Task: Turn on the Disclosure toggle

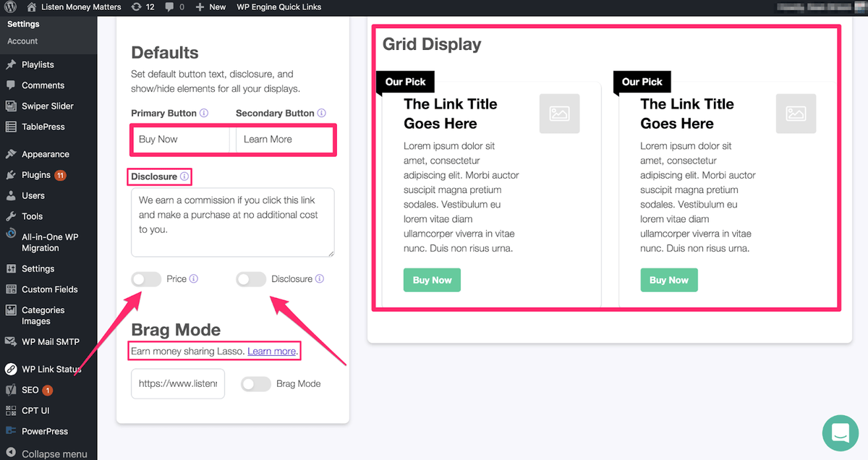Action: click(x=251, y=279)
